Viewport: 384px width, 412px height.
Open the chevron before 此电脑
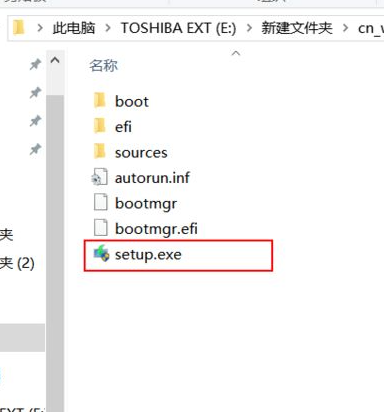(40, 28)
